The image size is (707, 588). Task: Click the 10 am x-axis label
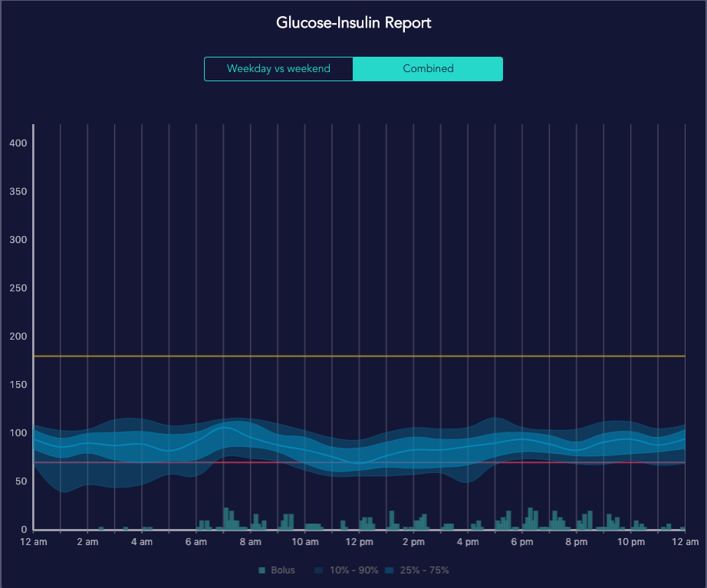pos(304,541)
